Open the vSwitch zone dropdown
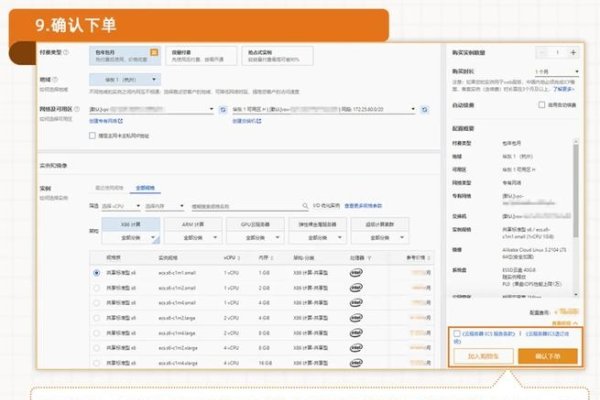600x400 pixels. (324, 109)
